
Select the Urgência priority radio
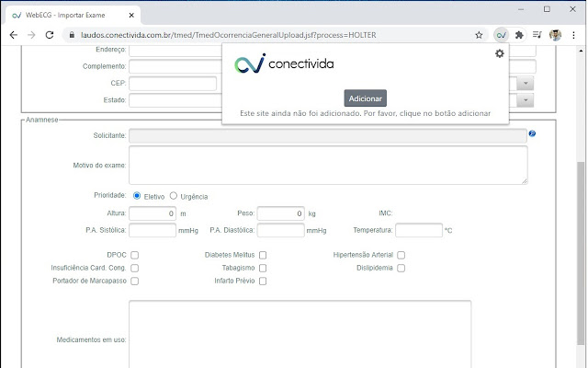(x=174, y=196)
